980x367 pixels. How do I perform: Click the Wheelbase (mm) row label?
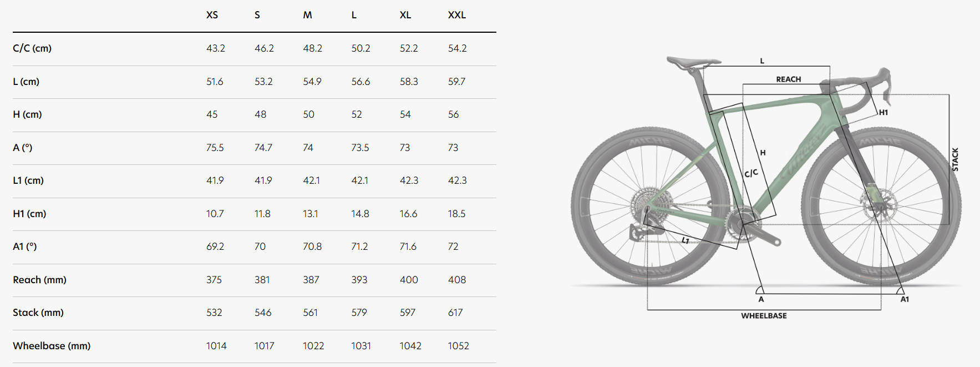tap(52, 346)
